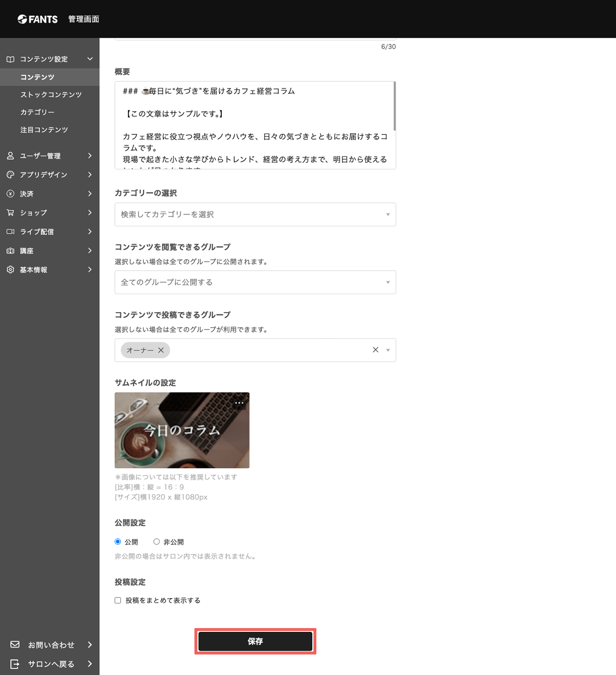616x675 pixels.
Task: Open the posting groups dropdown arrow
Action: [x=388, y=350]
